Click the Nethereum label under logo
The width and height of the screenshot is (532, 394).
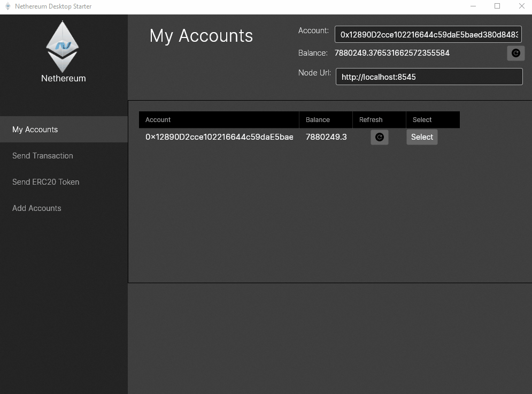pyautogui.click(x=64, y=78)
